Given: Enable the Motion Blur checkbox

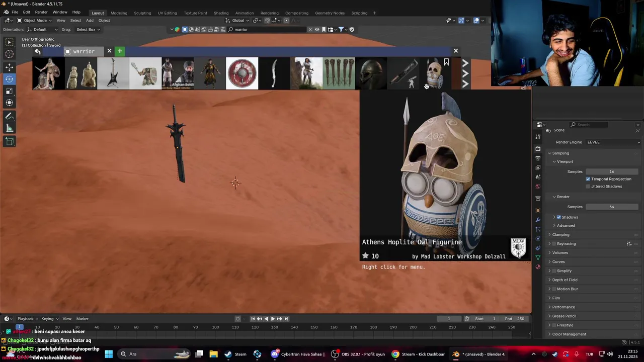Looking at the screenshot, I should click(x=554, y=289).
